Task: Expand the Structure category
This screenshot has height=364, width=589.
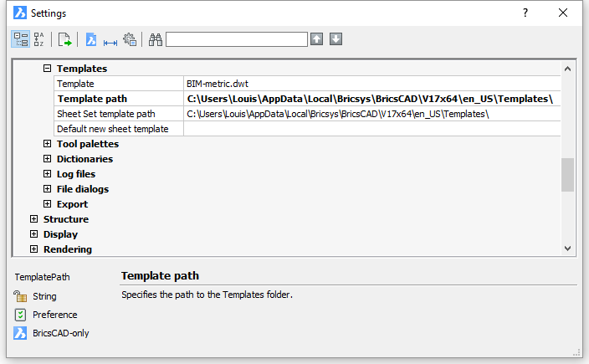Action: (x=33, y=218)
